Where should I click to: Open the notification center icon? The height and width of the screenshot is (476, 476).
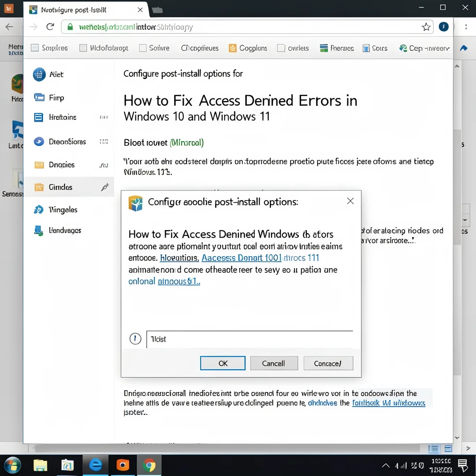pyautogui.click(x=463, y=465)
